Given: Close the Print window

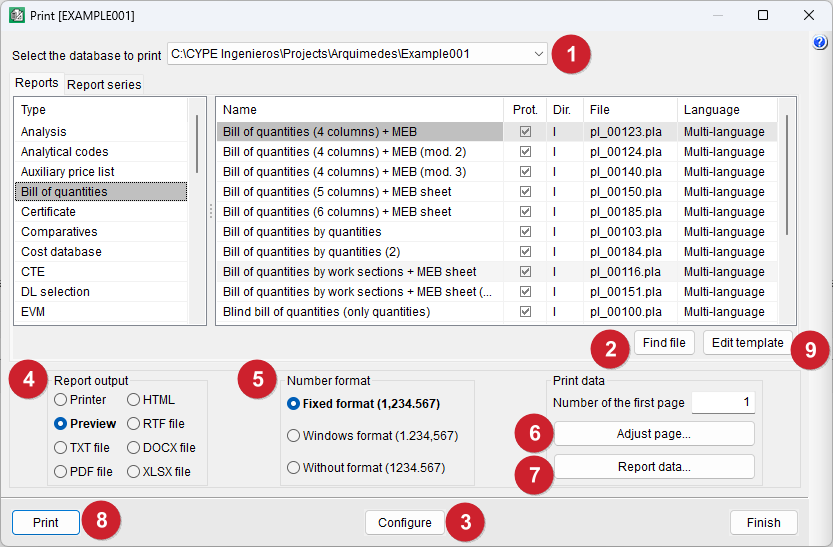Looking at the screenshot, I should pos(809,15).
